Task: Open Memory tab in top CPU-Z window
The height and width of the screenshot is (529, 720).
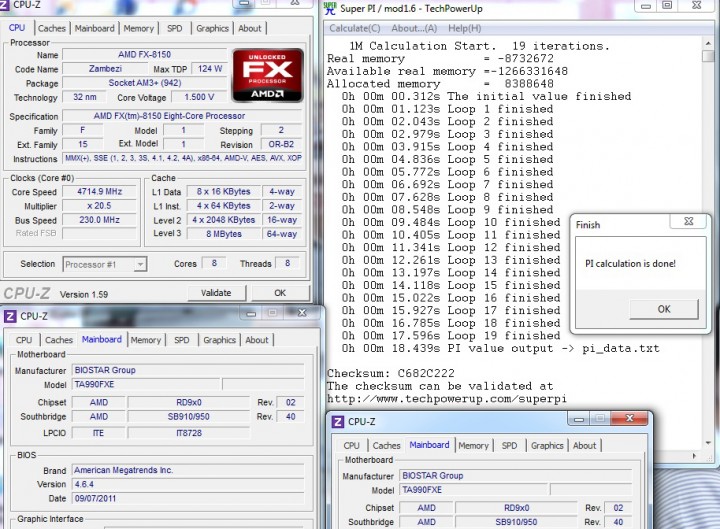Action: point(139,28)
